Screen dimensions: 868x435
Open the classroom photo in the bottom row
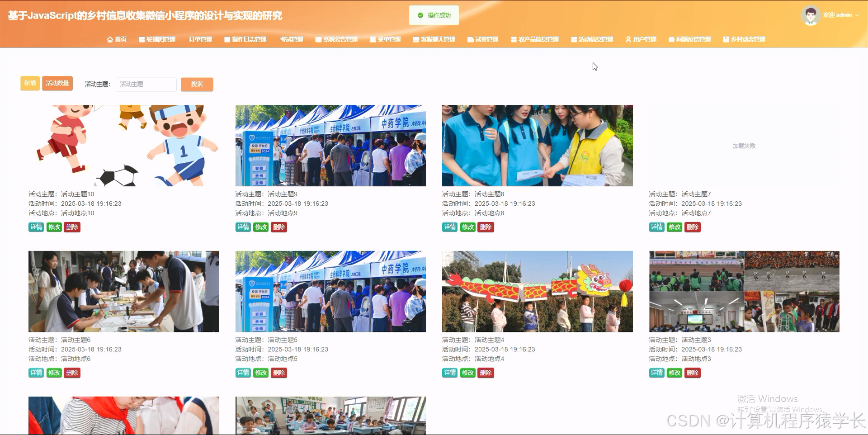point(330,416)
